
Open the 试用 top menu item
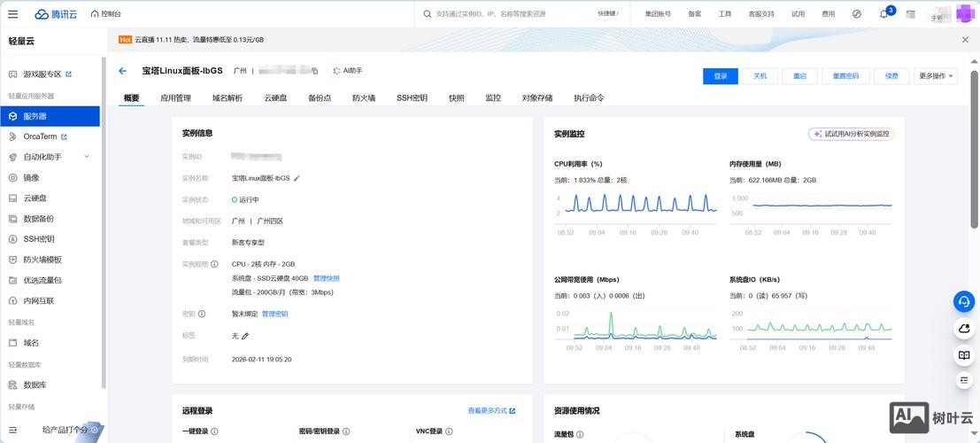pos(799,14)
